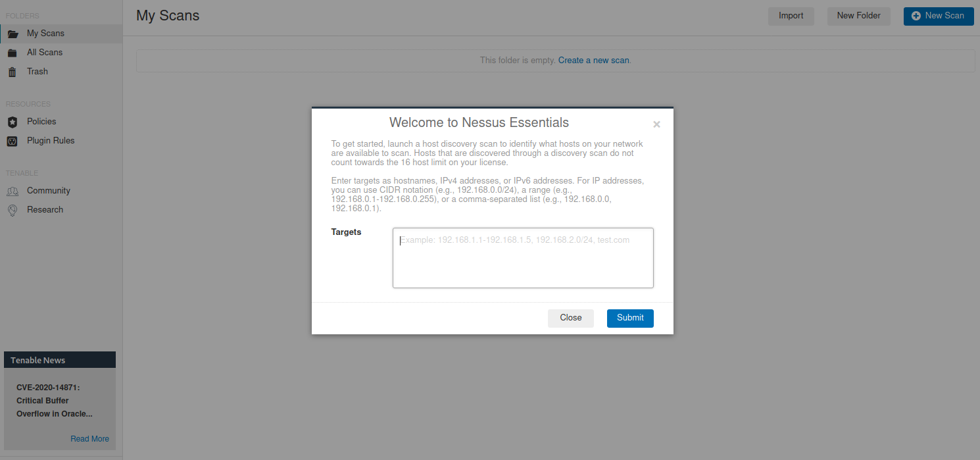Click the Policies shield icon

12,122
